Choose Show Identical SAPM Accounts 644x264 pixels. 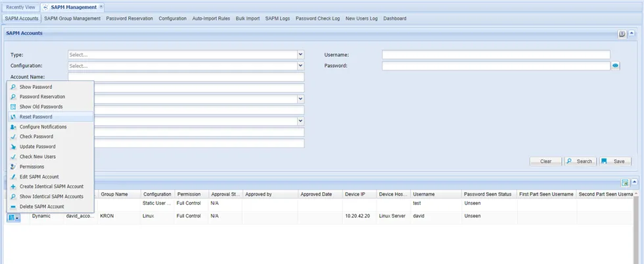click(51, 197)
